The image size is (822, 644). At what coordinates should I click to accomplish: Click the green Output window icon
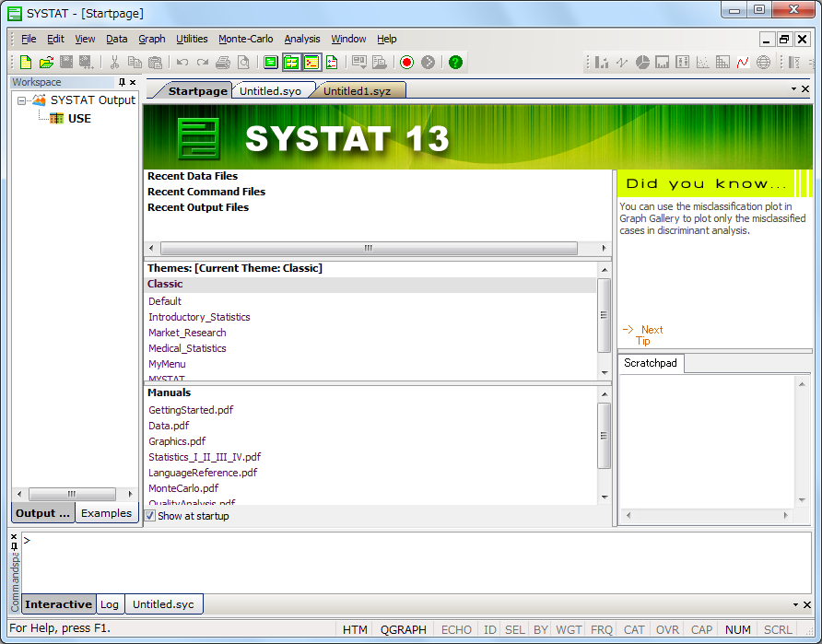click(x=271, y=63)
